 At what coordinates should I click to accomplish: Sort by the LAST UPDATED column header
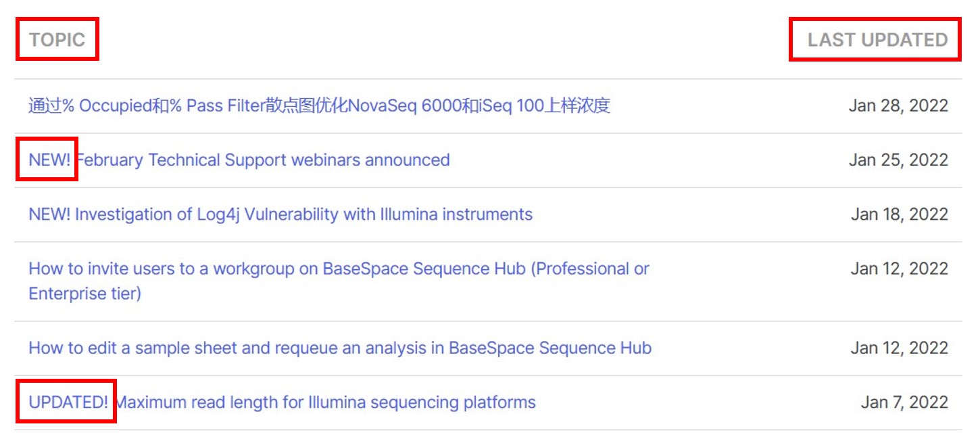click(x=877, y=39)
